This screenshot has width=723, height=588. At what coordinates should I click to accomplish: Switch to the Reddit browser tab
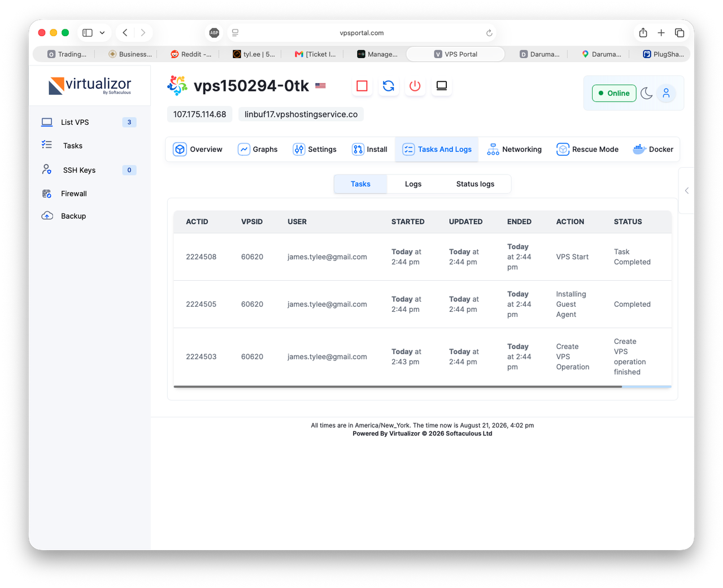tap(191, 54)
